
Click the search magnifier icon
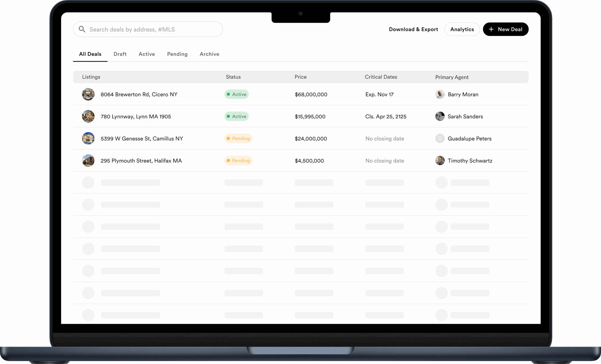[82, 29]
